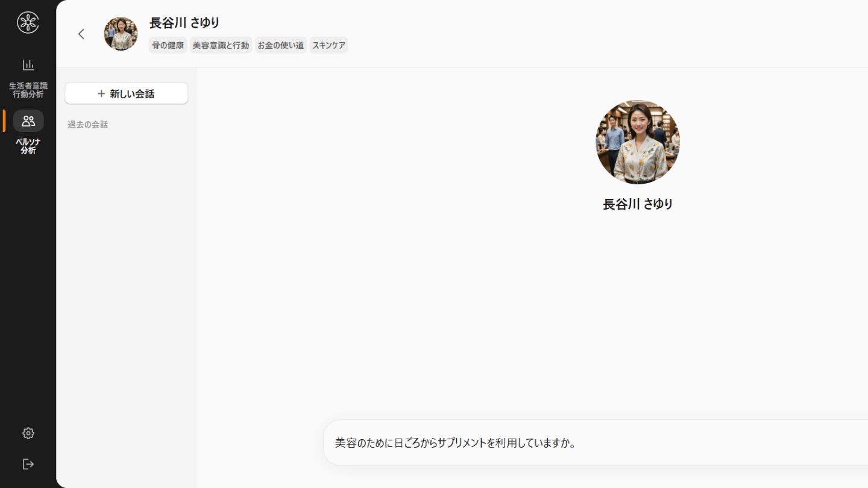Screen dimensions: 868x488
Task: Click the persona people icon
Action: coord(28,120)
